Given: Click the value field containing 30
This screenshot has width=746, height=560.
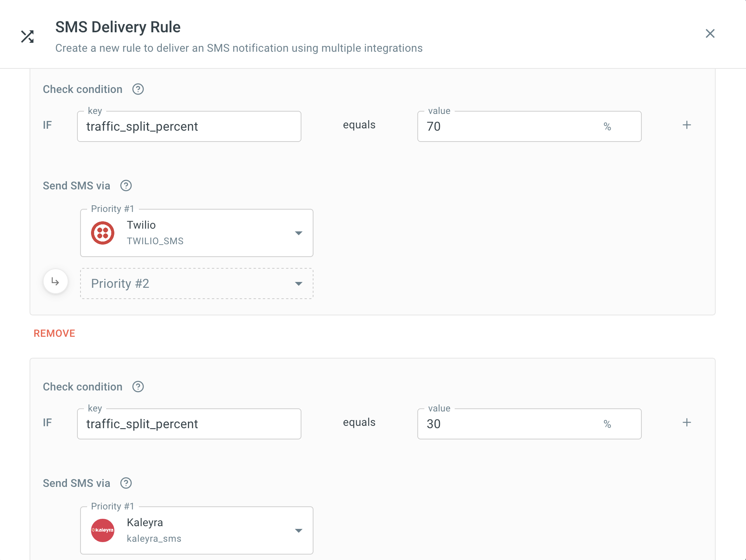Looking at the screenshot, I should (x=510, y=424).
